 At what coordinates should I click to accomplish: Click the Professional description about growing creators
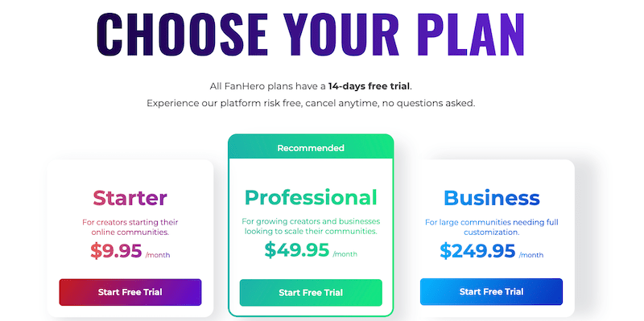[x=311, y=226]
